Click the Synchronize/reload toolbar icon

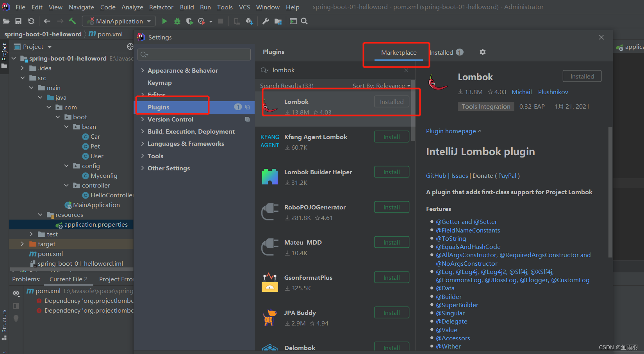click(x=31, y=21)
